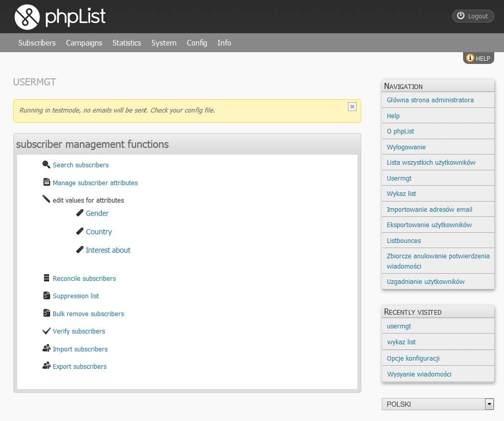Screen dimensions: 504x421
Task: Open the Bulk remove subscribers link
Action: click(89, 314)
